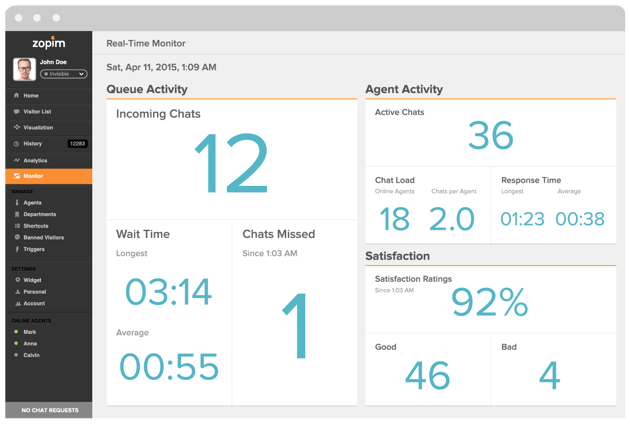Go to Triggers in Manage section
The width and height of the screenshot is (630, 424).
point(34,249)
